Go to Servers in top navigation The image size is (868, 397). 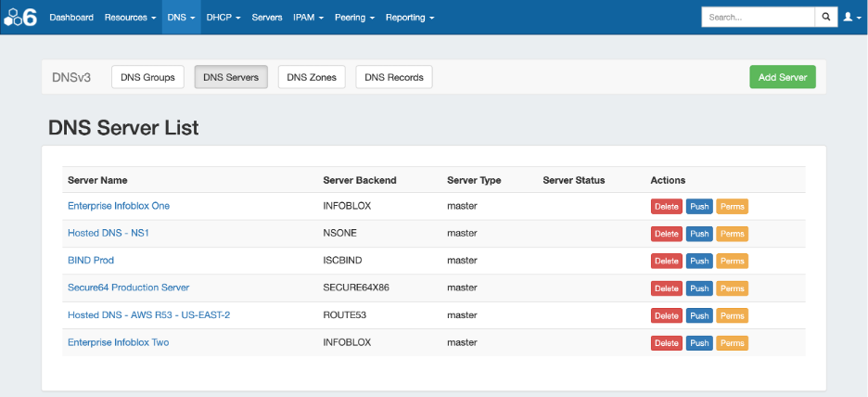coord(267,17)
